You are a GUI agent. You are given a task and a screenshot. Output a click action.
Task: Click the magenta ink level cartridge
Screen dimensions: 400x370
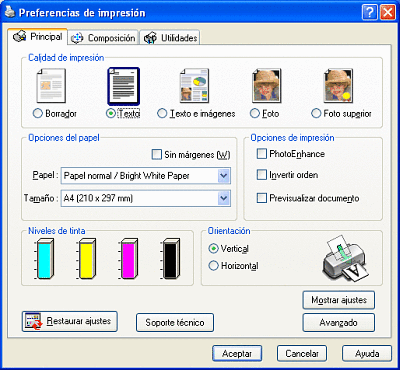[128, 259]
